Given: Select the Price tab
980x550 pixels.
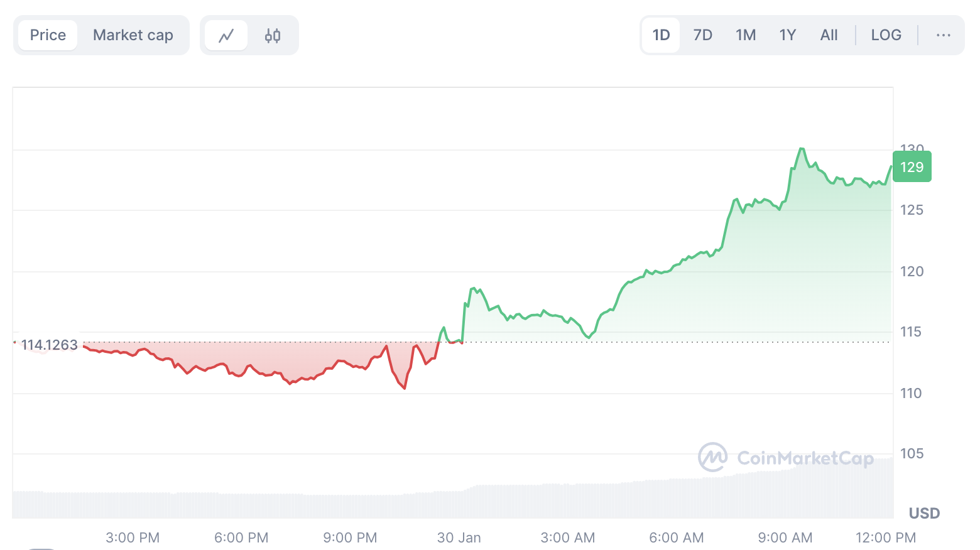Looking at the screenshot, I should pyautogui.click(x=48, y=35).
